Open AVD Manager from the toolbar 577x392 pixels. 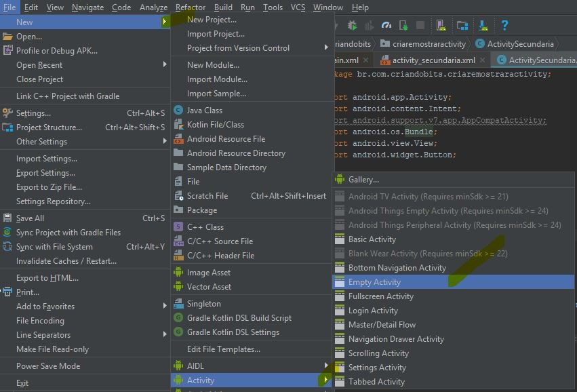pyautogui.click(x=441, y=25)
